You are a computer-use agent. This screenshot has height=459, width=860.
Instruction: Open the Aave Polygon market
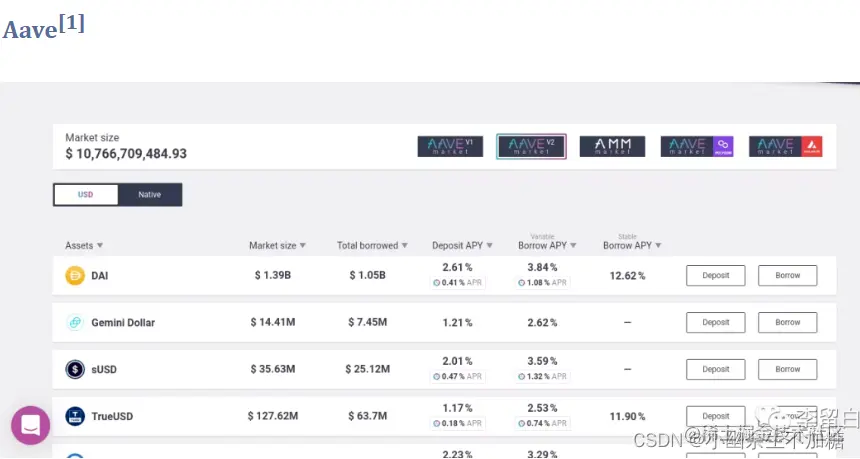pos(697,146)
